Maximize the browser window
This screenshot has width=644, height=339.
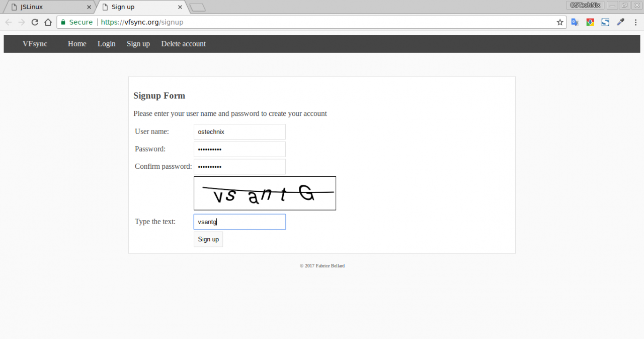[624, 5]
